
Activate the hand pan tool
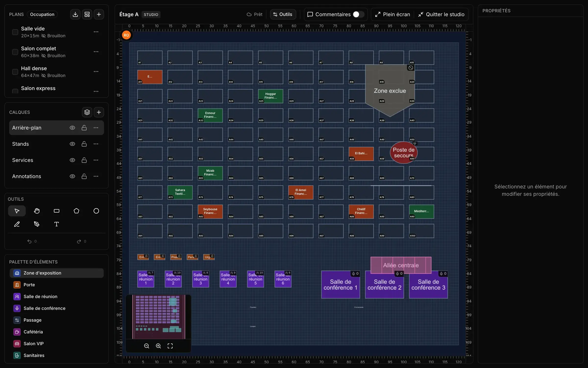point(37,211)
